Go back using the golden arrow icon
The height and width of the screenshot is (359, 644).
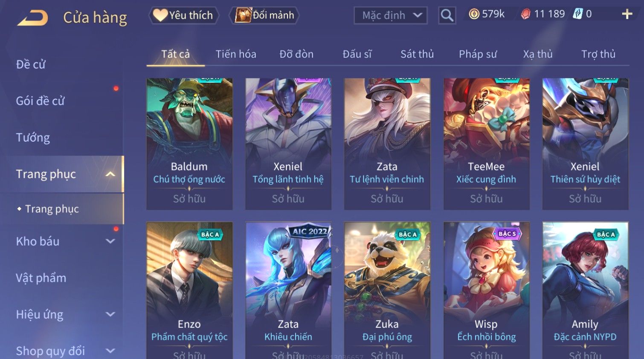[33, 18]
